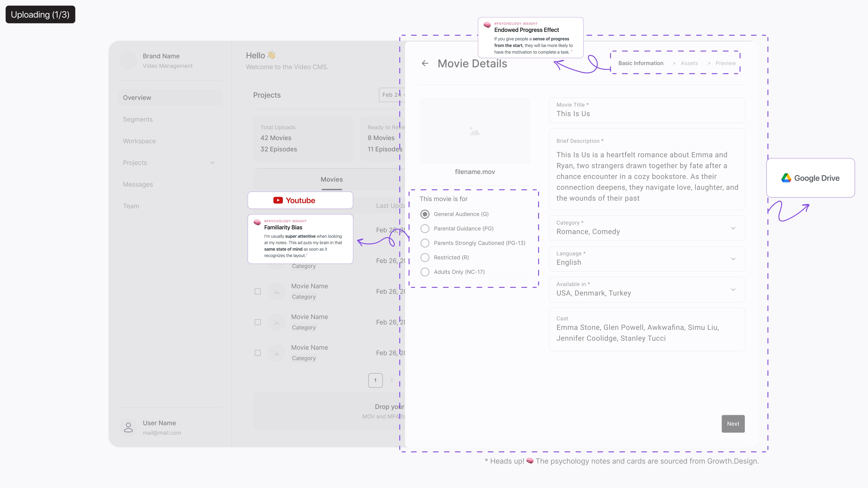Expand the Projects item in the sidebar

pyautogui.click(x=170, y=163)
